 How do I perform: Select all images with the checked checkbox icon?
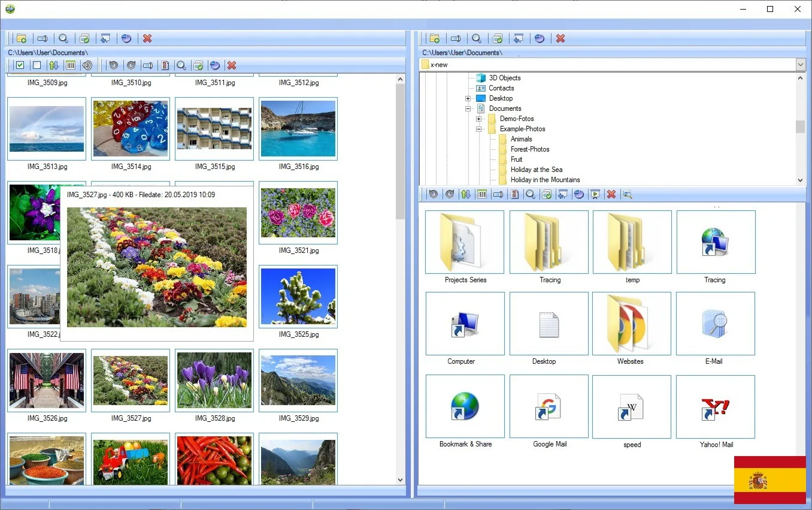[x=20, y=65]
